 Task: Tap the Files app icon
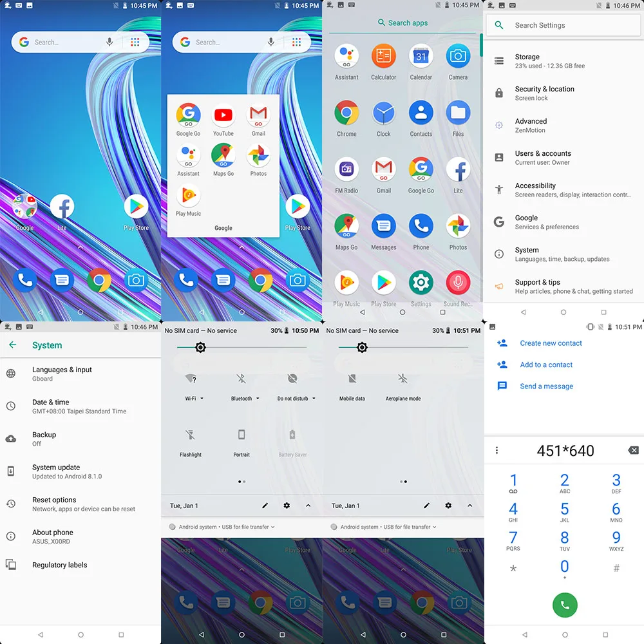tap(458, 113)
